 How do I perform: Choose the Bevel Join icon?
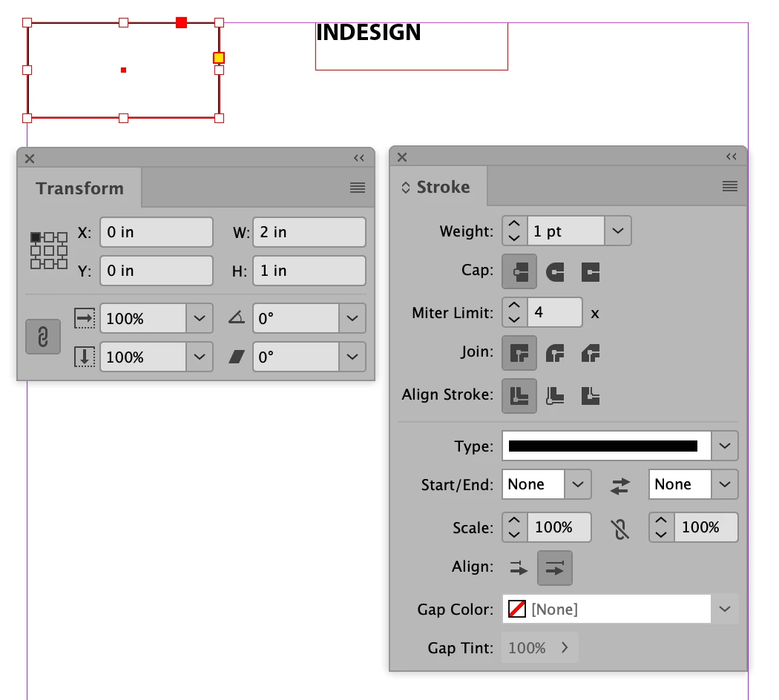591,353
